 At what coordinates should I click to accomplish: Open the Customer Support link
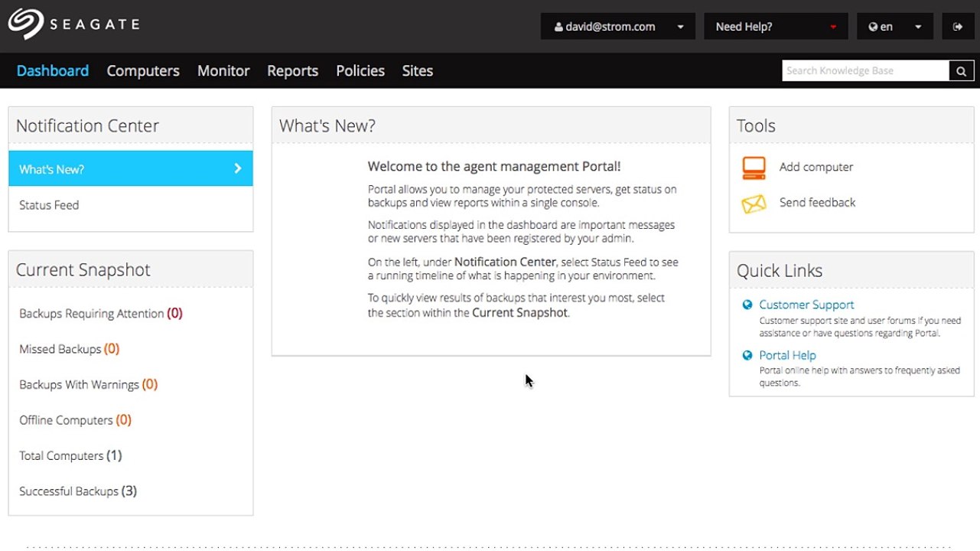(x=806, y=305)
